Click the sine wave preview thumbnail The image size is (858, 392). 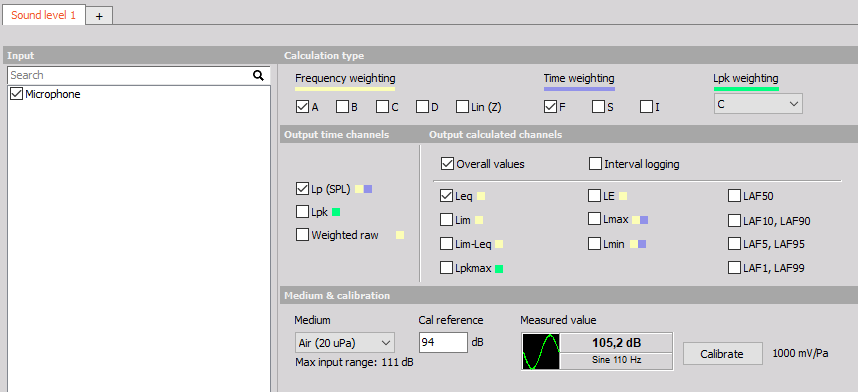[541, 351]
